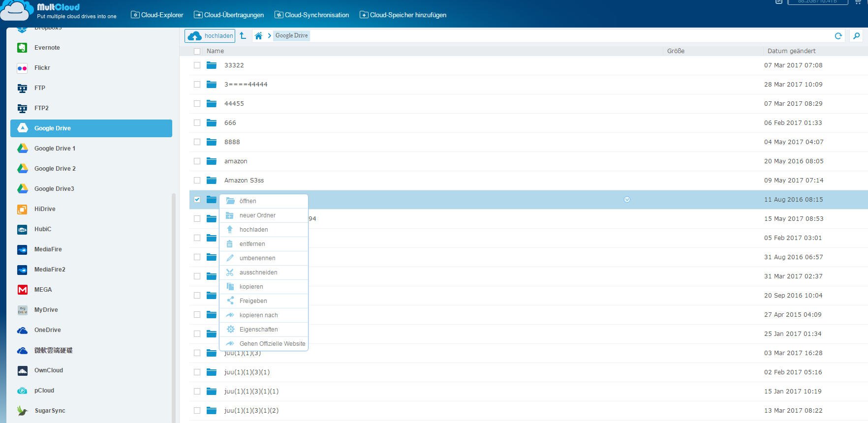Open the Cloud-Synchronisation tab
The image size is (868, 423).
click(x=312, y=15)
